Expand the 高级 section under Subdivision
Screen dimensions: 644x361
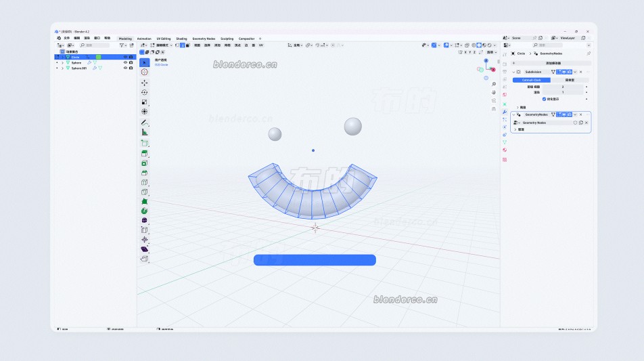click(521, 107)
